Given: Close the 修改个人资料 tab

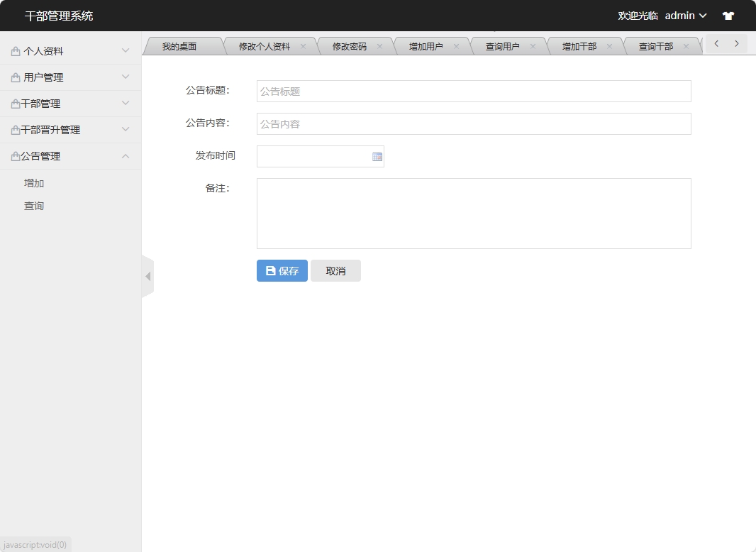Looking at the screenshot, I should point(303,46).
